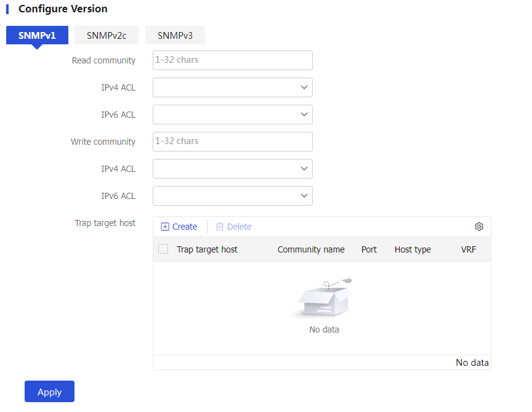Expand Read community IPv4 ACL dropdown
Viewport: 532px width, 412px height.
(x=232, y=87)
